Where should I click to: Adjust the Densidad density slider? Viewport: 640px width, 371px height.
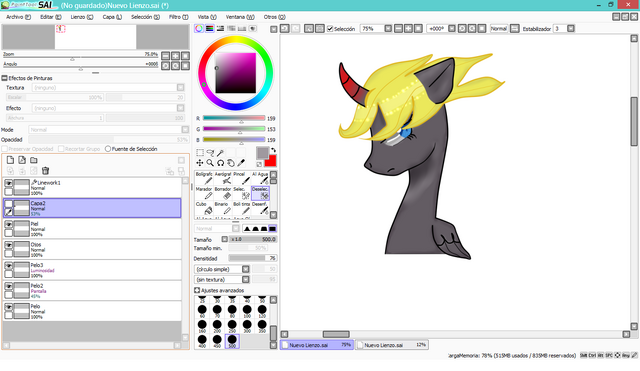(253, 258)
